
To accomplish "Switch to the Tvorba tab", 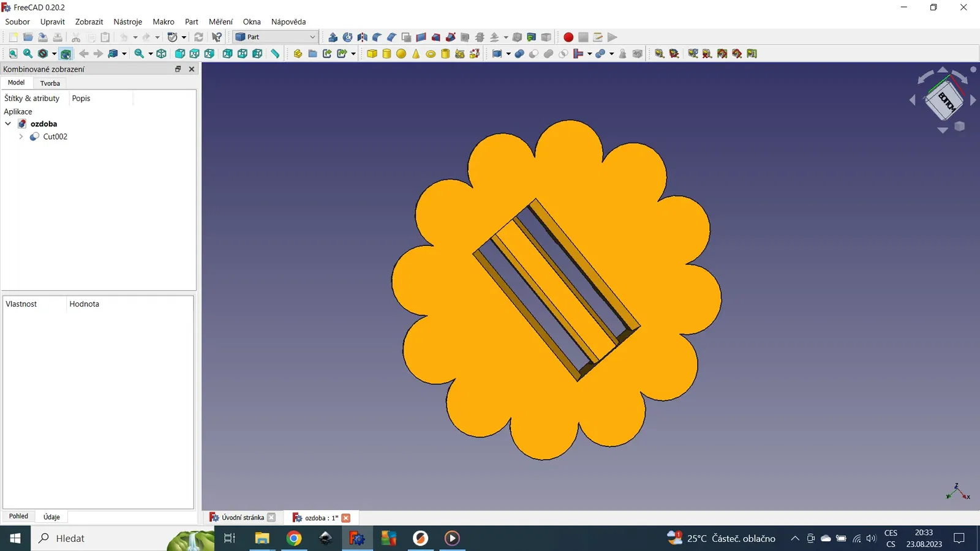I will (50, 83).
